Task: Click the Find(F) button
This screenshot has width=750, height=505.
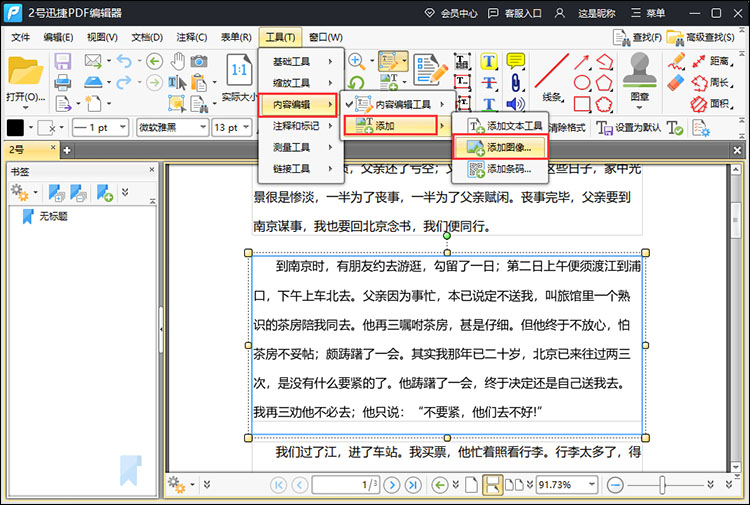Action: click(637, 37)
